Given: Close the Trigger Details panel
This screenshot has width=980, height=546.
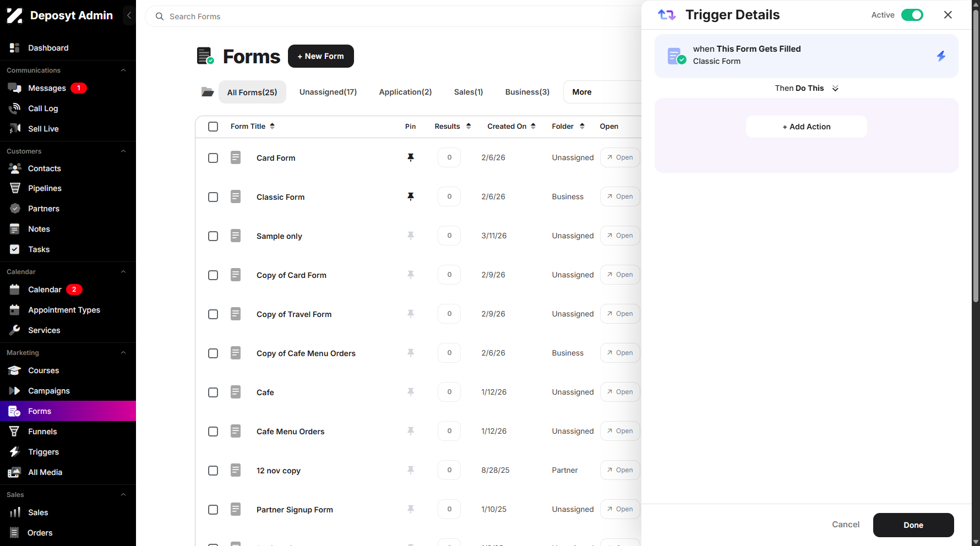Looking at the screenshot, I should point(948,15).
